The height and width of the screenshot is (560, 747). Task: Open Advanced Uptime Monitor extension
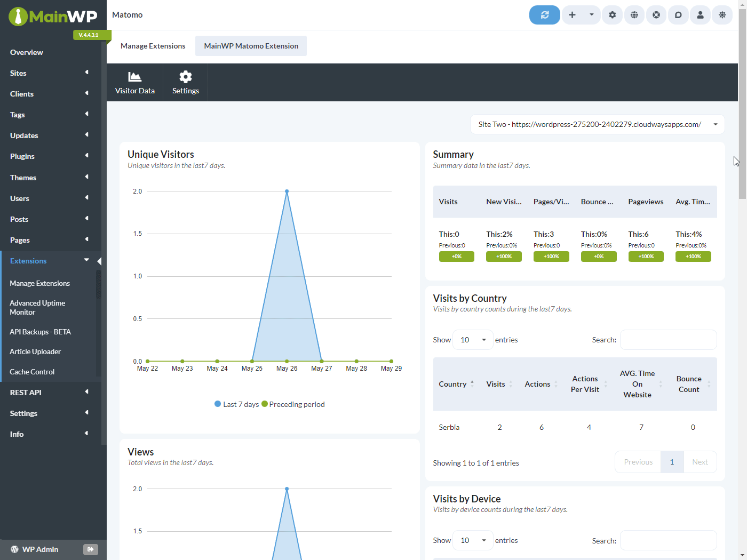[x=37, y=308]
